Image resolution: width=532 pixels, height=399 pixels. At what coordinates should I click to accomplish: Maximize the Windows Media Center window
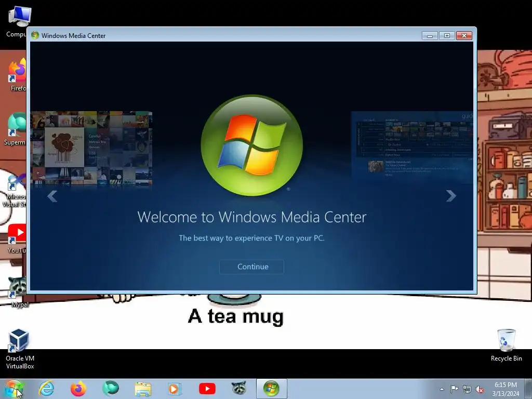pos(447,36)
